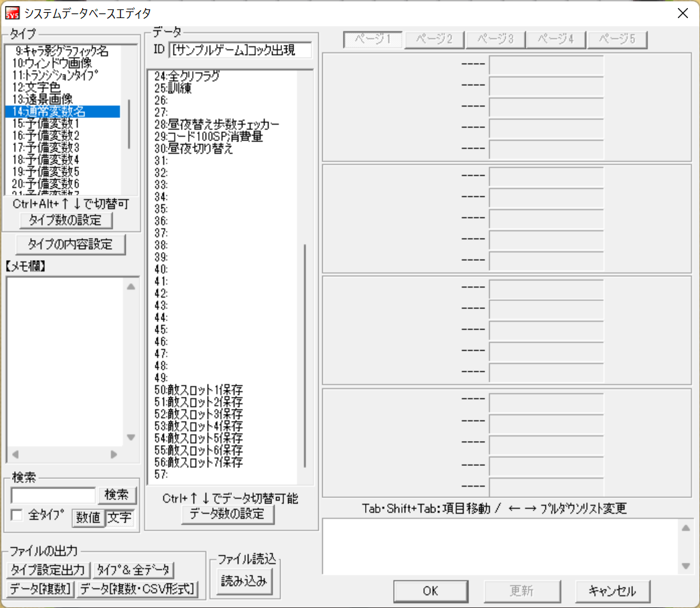Select data 54:敵スロット5保存
The image size is (700, 608).
coord(222,438)
